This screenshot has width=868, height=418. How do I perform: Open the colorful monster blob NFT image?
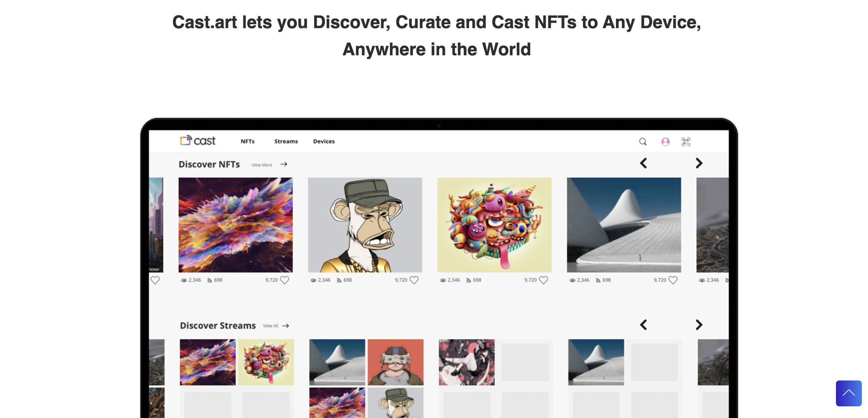coord(494,225)
